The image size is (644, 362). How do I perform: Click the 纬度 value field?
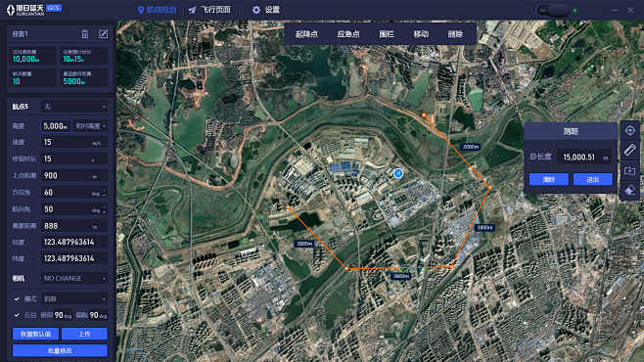pos(74,258)
